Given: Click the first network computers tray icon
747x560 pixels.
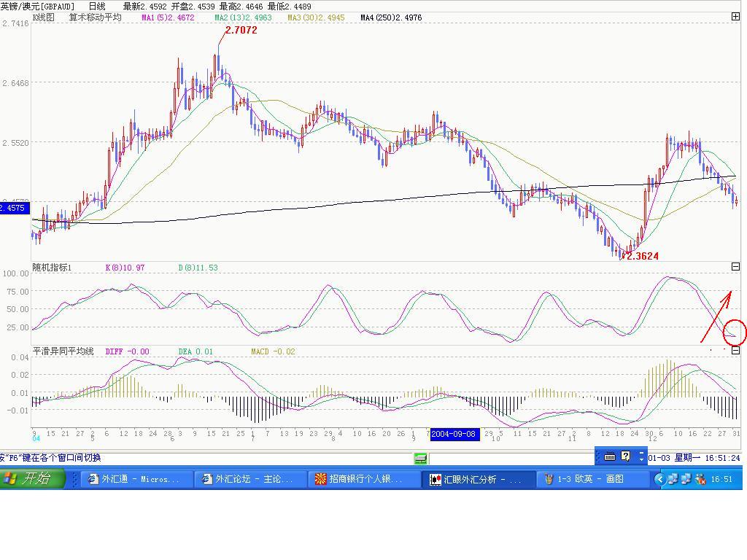Looking at the screenshot, I should 673,479.
